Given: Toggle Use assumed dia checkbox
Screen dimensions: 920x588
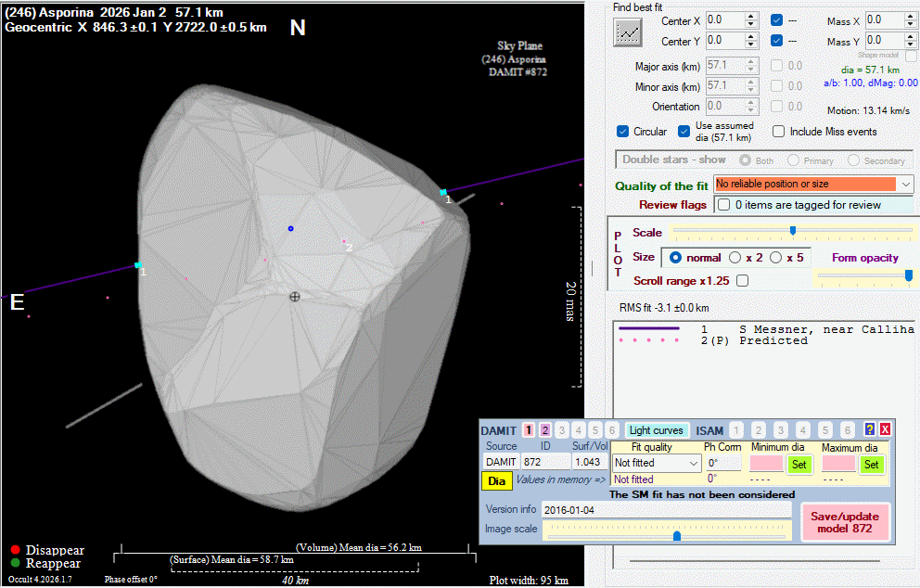Looking at the screenshot, I should 684,132.
